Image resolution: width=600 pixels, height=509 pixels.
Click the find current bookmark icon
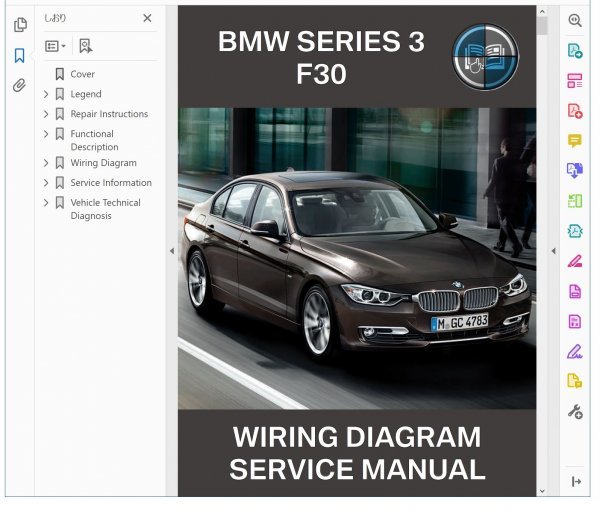click(86, 46)
